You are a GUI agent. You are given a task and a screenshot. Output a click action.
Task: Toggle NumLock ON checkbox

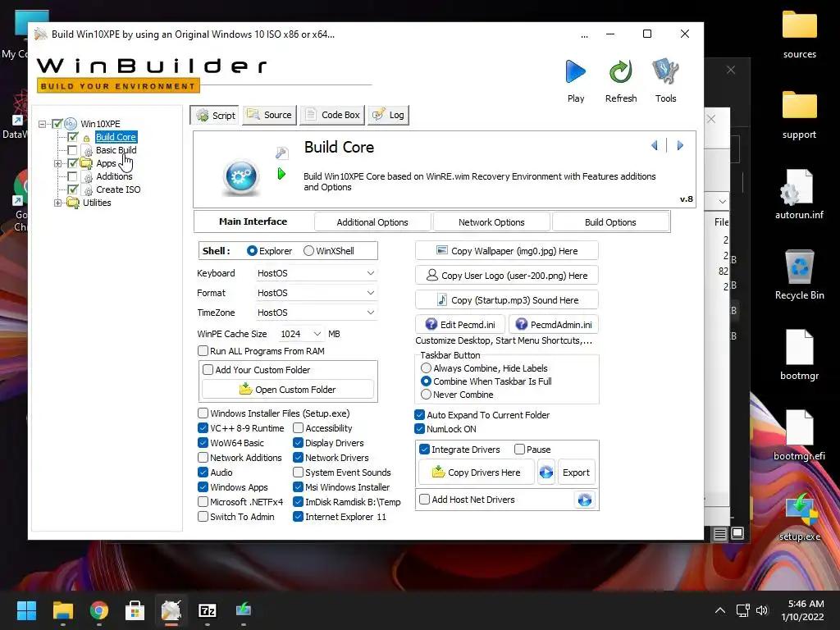pos(420,428)
